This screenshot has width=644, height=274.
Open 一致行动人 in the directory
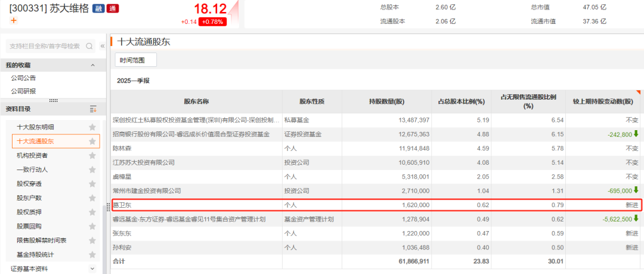(x=32, y=170)
